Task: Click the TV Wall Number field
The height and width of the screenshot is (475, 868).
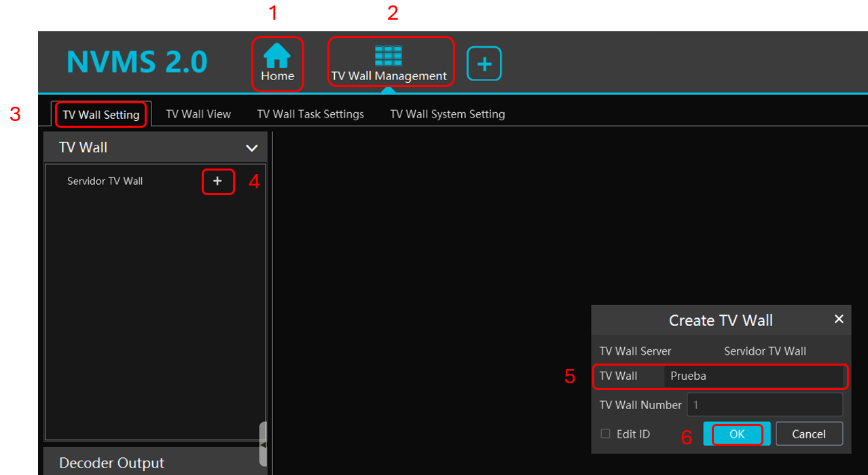Action: (x=765, y=405)
